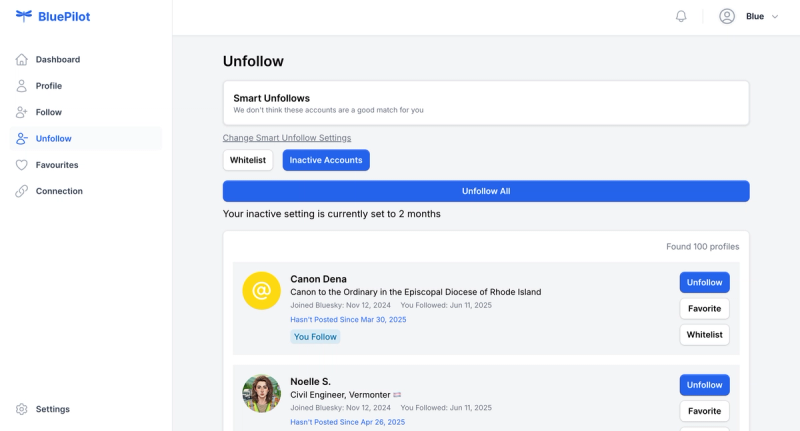Click 'Your inactive setting is currently set' text
The height and width of the screenshot is (431, 800).
332,214
